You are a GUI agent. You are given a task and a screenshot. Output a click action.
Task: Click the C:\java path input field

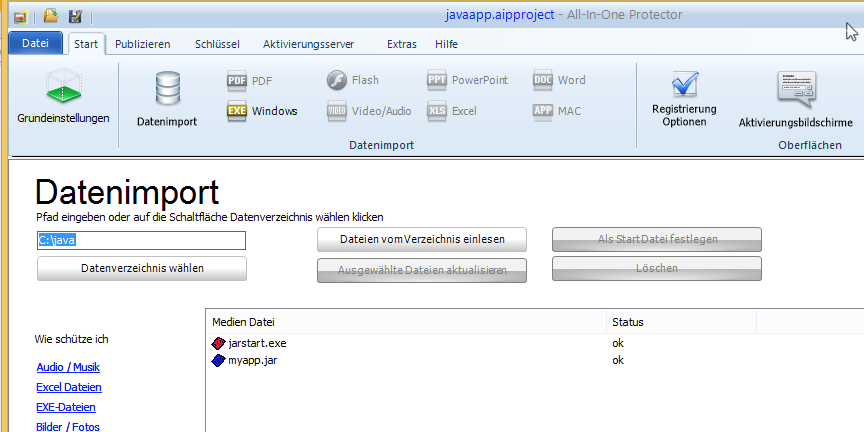click(140, 240)
